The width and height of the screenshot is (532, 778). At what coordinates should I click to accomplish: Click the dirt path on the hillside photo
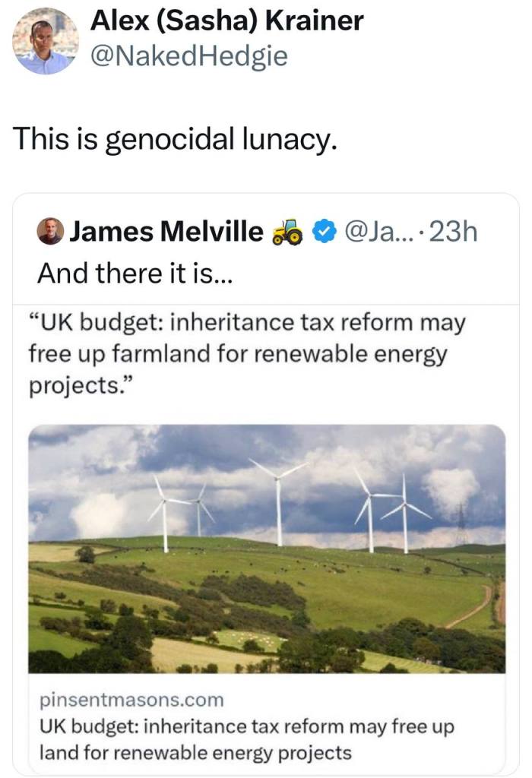pyautogui.click(x=473, y=609)
